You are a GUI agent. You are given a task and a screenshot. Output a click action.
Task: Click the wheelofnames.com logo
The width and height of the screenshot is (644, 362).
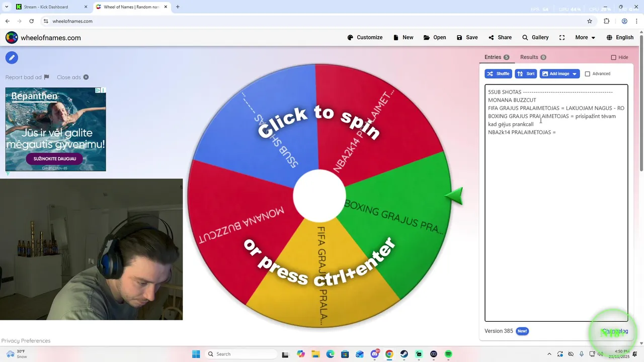(43, 38)
